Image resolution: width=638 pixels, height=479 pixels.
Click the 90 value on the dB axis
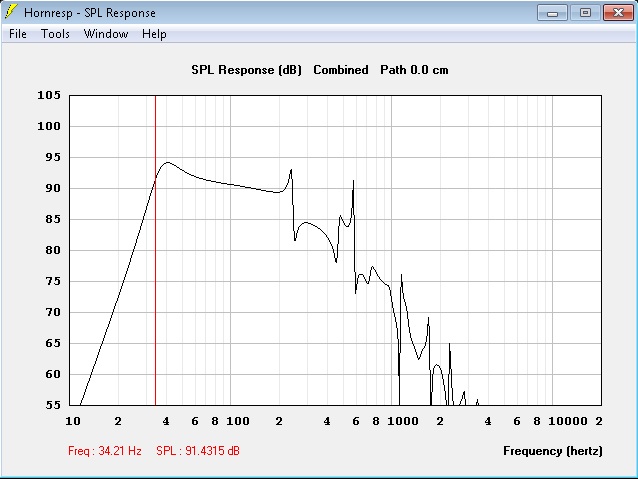[53, 188]
